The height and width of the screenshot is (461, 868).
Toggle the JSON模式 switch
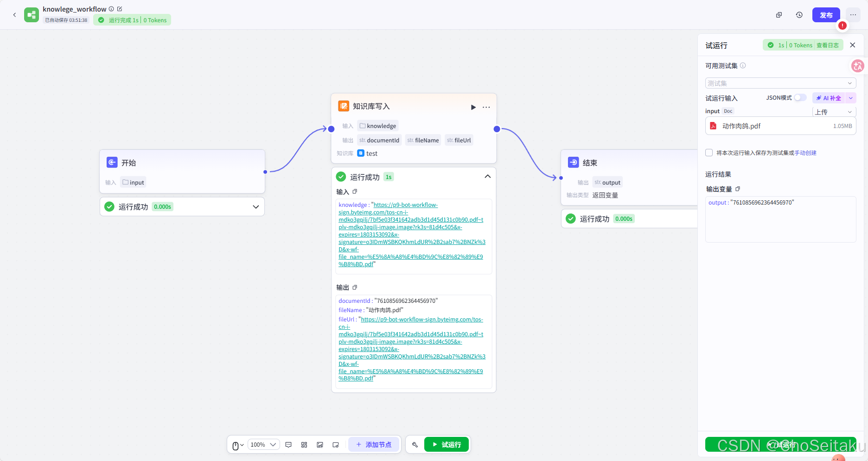click(x=800, y=97)
